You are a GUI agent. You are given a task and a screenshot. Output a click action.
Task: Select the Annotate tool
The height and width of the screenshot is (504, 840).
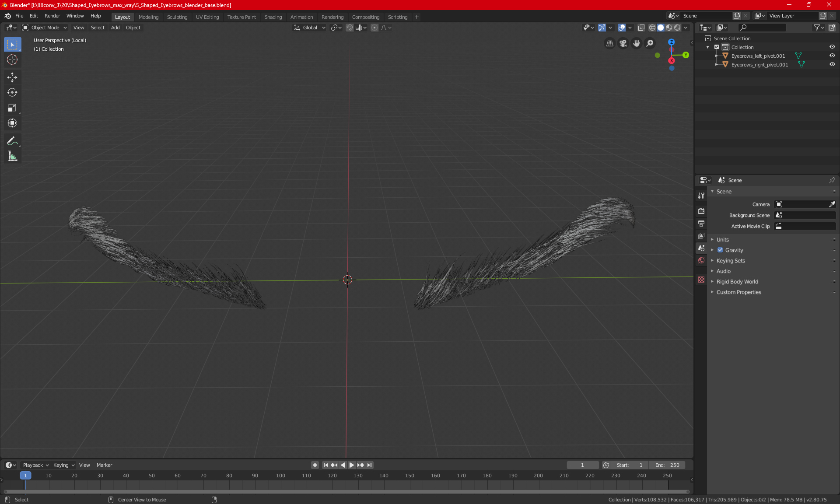(x=12, y=141)
